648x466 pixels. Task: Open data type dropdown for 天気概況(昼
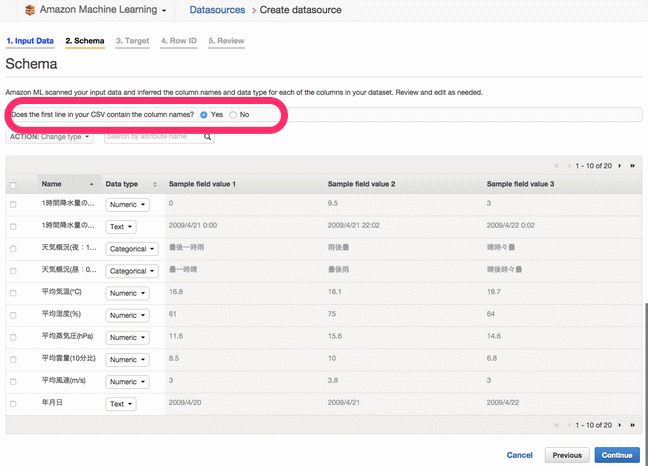click(x=132, y=271)
